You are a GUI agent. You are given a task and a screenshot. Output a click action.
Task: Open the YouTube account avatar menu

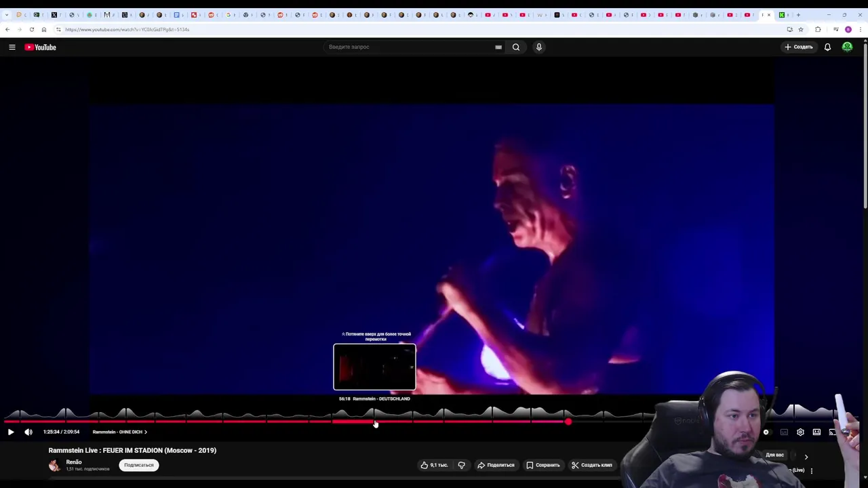[848, 47]
